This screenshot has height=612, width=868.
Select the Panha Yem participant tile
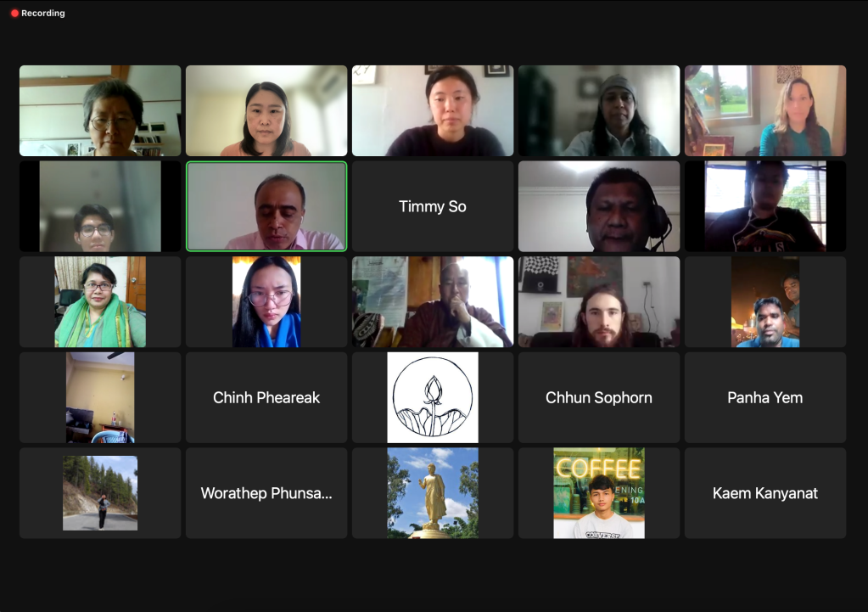(x=765, y=397)
